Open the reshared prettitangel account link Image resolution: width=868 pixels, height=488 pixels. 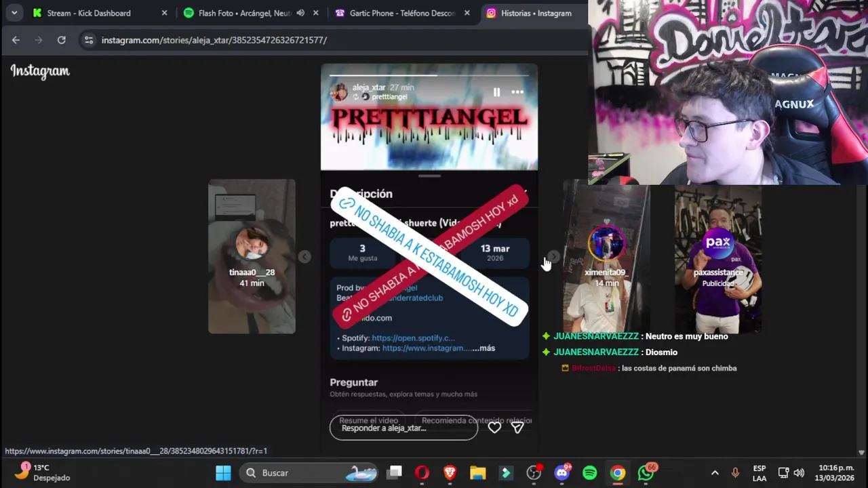[x=389, y=97]
